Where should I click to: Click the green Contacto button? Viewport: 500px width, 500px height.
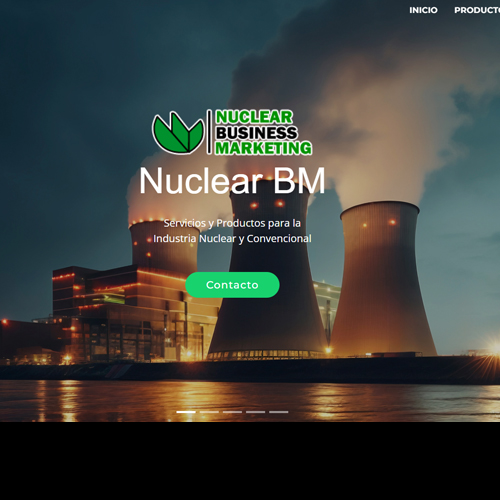click(232, 285)
